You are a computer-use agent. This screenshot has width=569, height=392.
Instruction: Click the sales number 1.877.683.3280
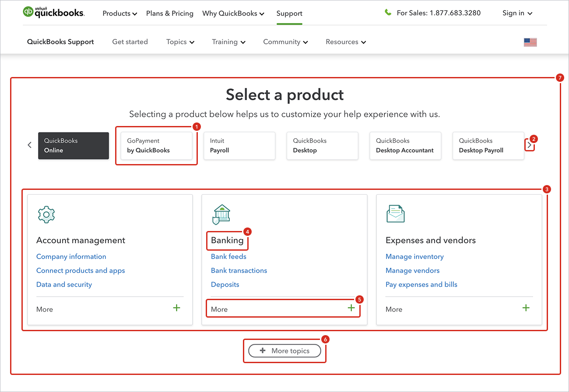coord(455,13)
